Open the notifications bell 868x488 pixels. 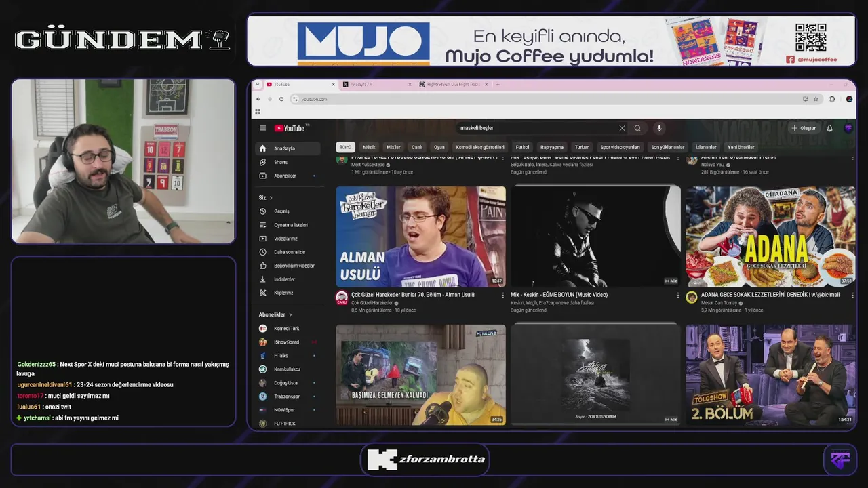829,128
